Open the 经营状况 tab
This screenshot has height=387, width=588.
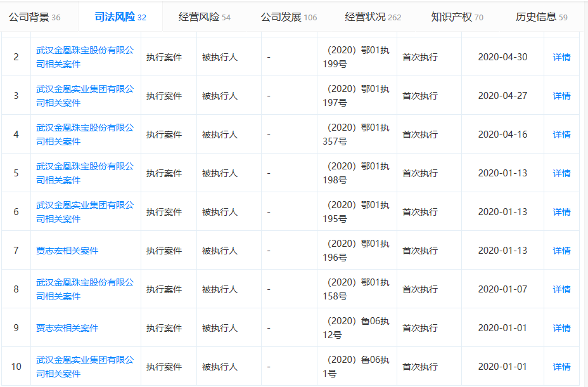373,17
